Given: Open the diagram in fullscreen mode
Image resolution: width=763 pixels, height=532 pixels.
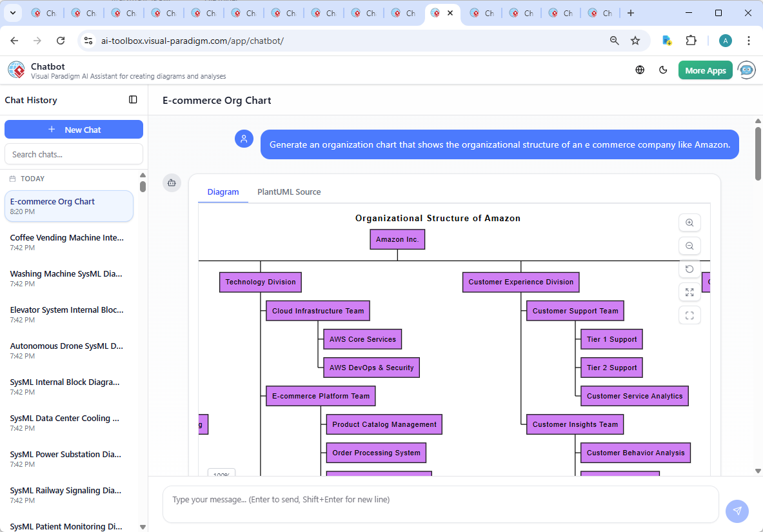Looking at the screenshot, I should [x=689, y=315].
